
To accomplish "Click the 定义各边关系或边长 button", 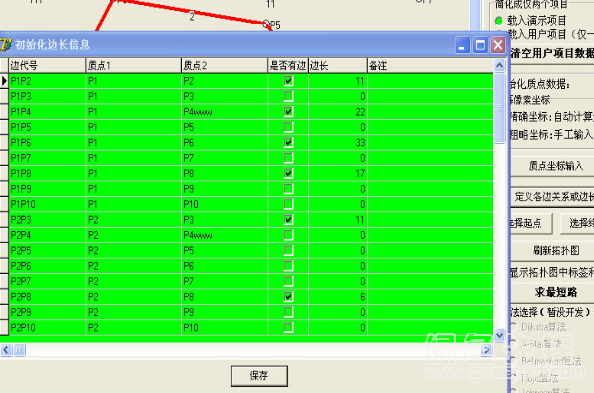I will [553, 197].
